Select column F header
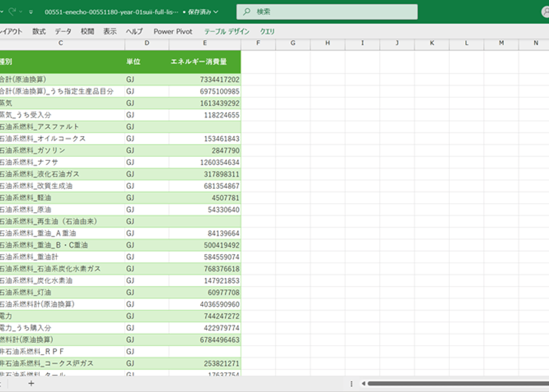Image resolution: width=549 pixels, height=392 pixels. pos(258,43)
